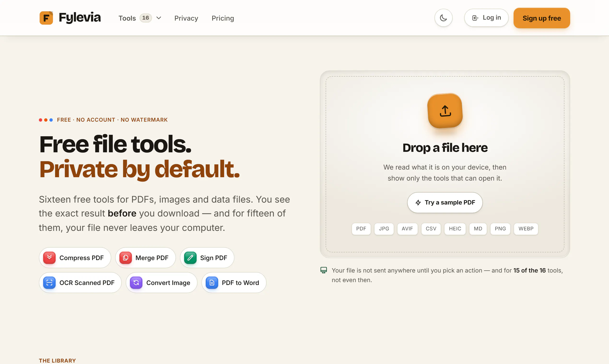Select the AVIF format chip
Viewport: 609px width, 364px height.
(x=407, y=229)
